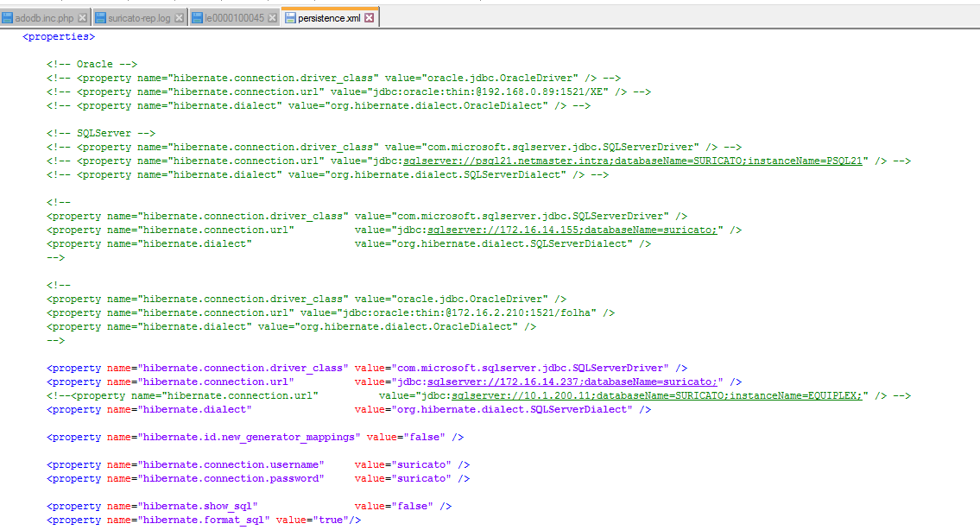Viewport: 980px width, 530px height.
Task: Click the <!-- Oracle --> comment
Action: click(x=92, y=65)
